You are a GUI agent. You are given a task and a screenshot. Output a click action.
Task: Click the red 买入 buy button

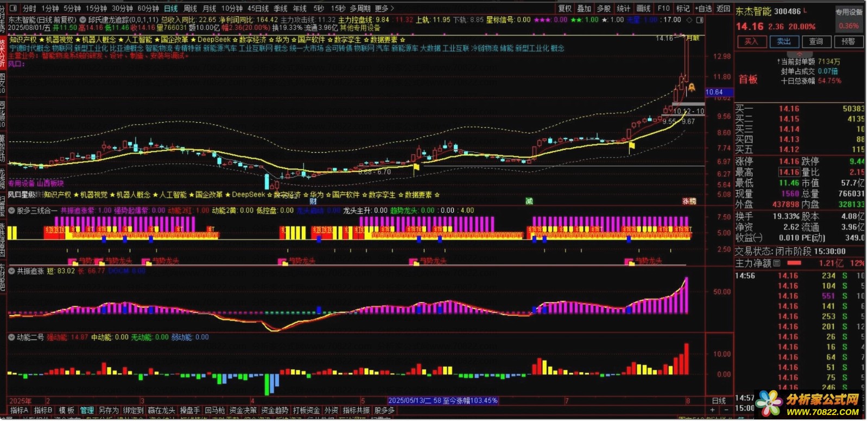(751, 41)
